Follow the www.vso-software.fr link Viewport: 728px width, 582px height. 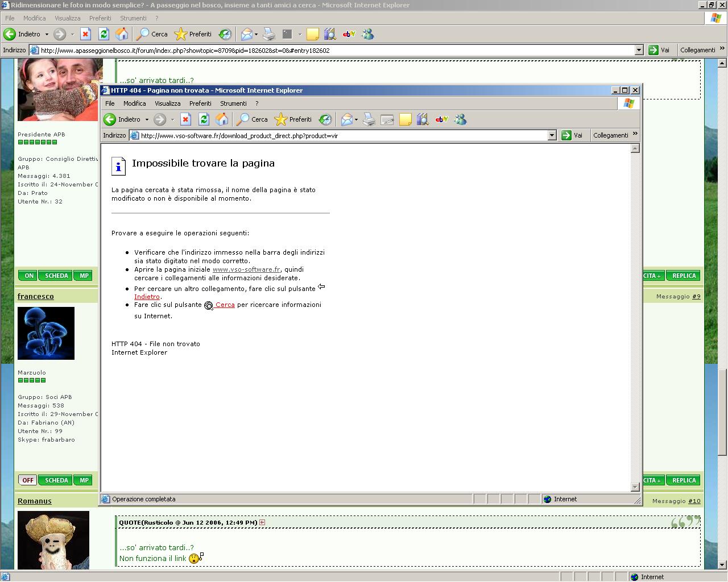[x=246, y=269]
